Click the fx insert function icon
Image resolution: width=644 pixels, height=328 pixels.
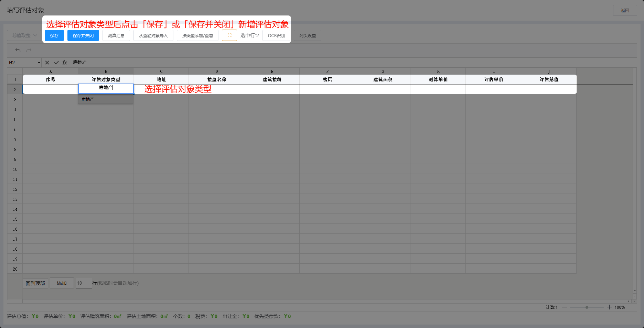[x=65, y=63]
